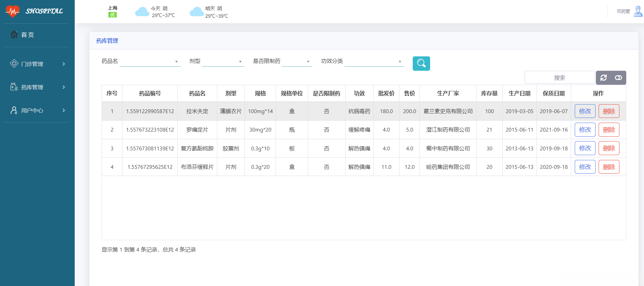Viewport: 644px width, 286px height.
Task: Click the 潜江制药有限公司 cell
Action: click(448, 130)
